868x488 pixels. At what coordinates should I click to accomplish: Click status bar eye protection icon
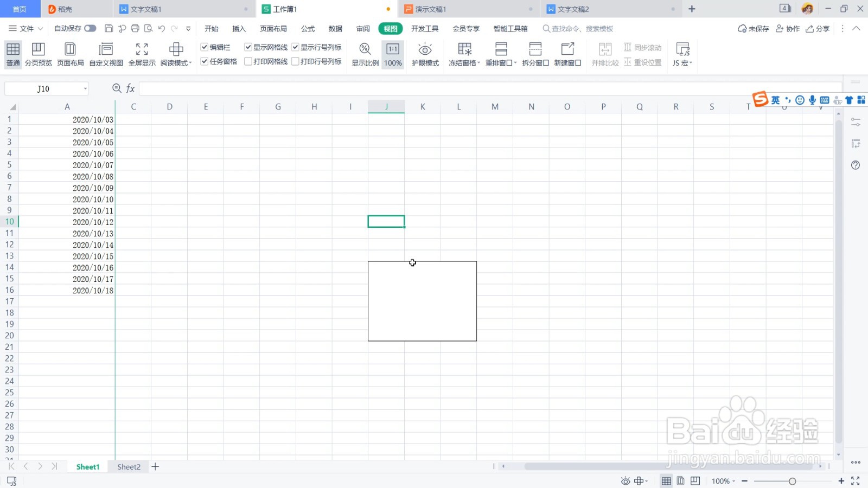pyautogui.click(x=626, y=481)
